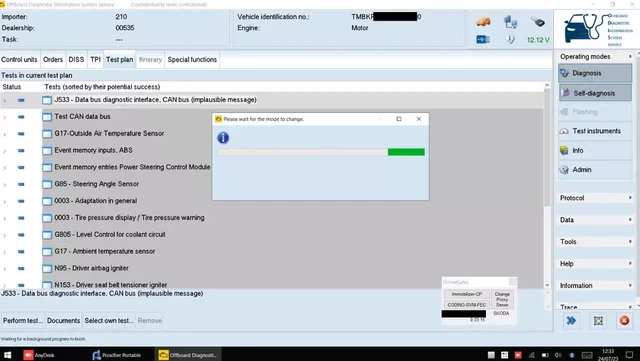Open the Special functions tab

click(x=192, y=60)
